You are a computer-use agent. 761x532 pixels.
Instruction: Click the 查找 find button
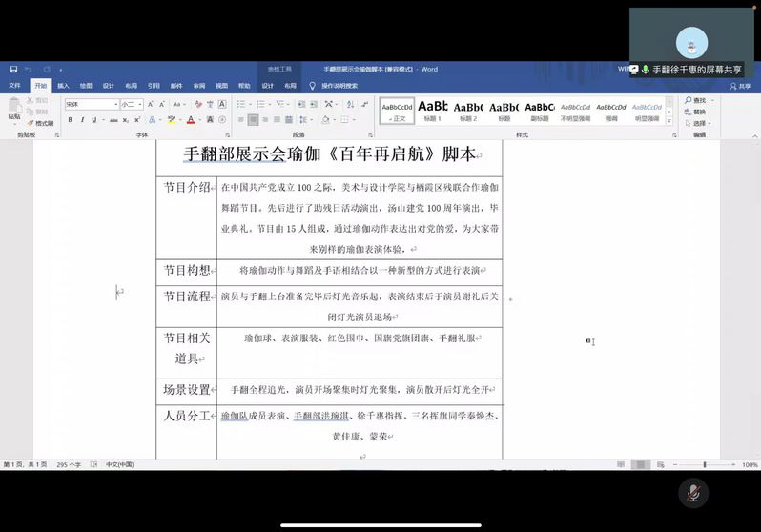coord(699,100)
